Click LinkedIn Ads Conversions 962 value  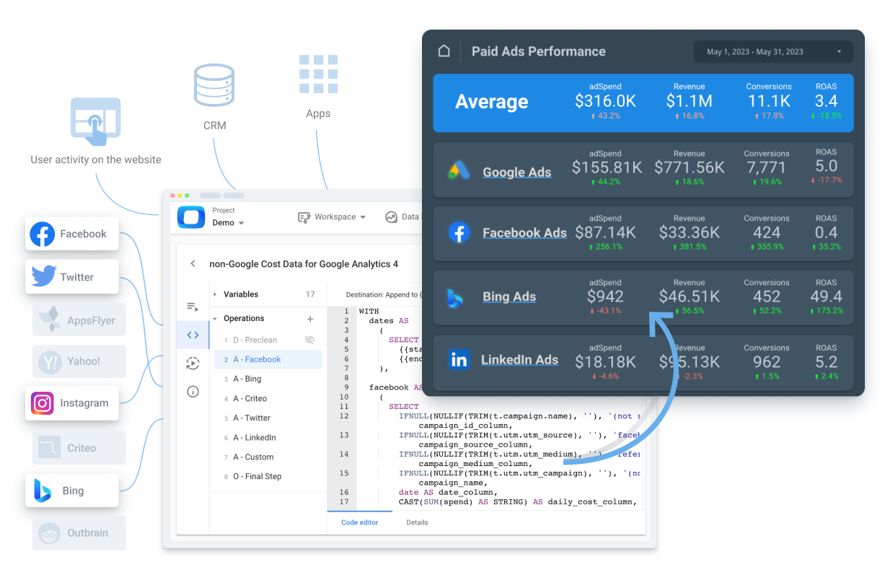[x=766, y=362]
